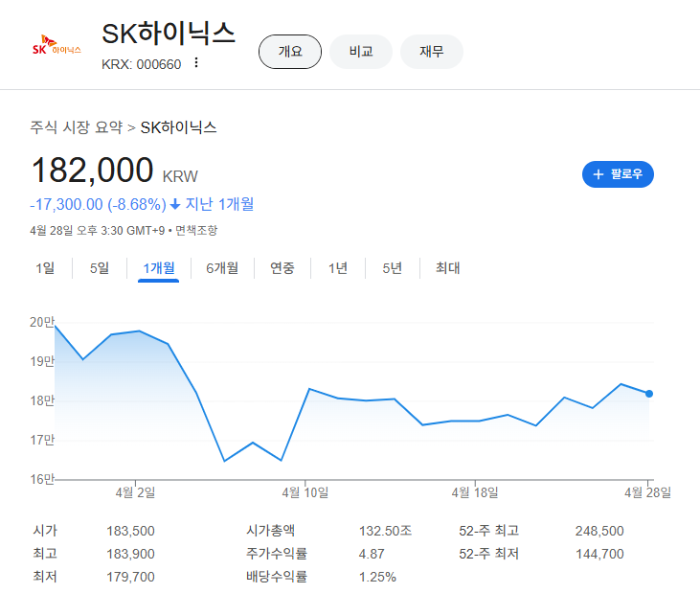Click the 배당수익률 value 1.25%
Viewport: 700px width, 593px height.
click(377, 577)
